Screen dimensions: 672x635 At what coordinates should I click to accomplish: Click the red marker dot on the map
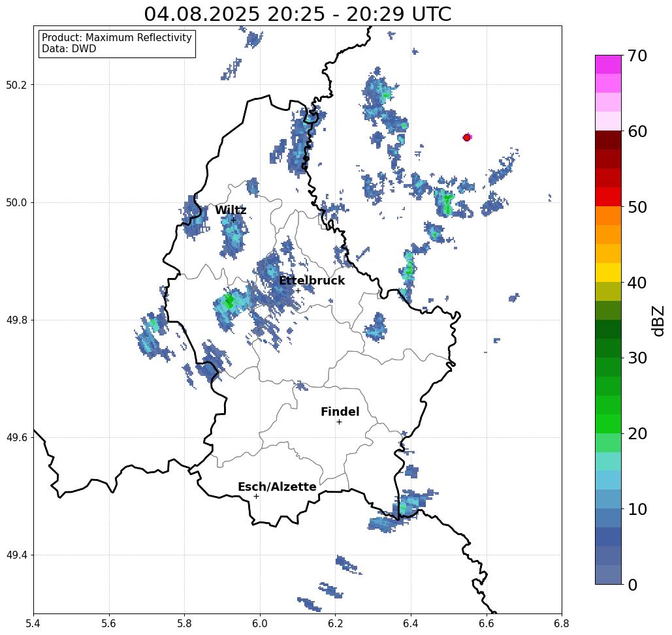point(467,138)
